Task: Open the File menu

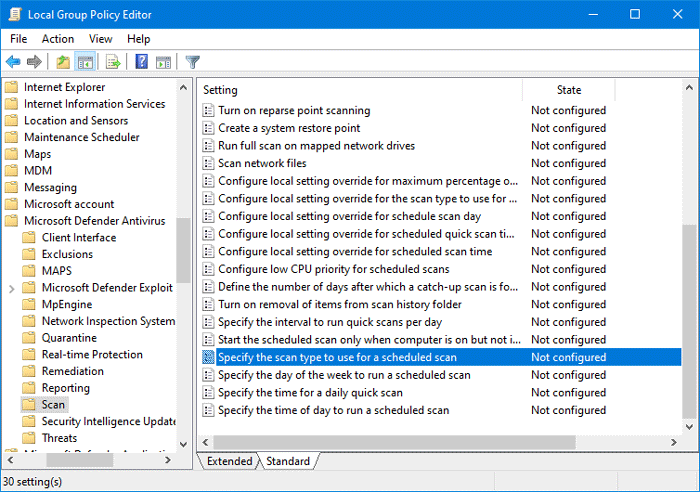Action: (19, 39)
